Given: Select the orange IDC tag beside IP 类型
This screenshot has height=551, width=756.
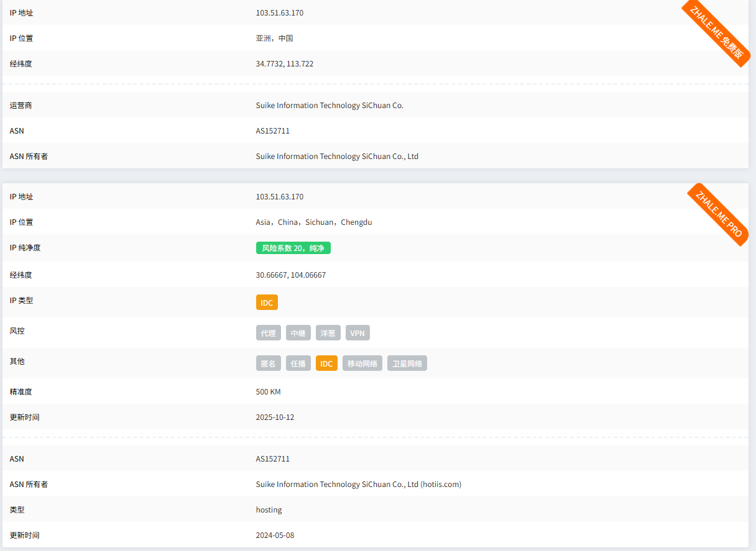Looking at the screenshot, I should (x=267, y=303).
